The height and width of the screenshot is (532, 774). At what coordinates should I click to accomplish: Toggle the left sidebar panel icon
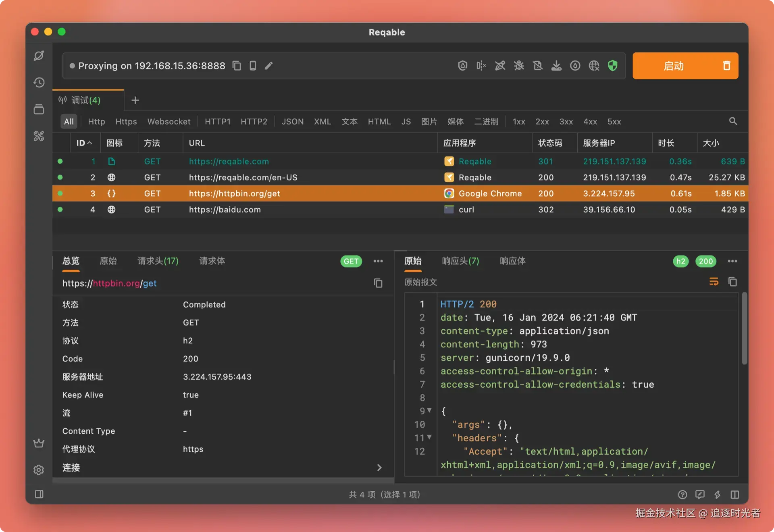point(39,494)
